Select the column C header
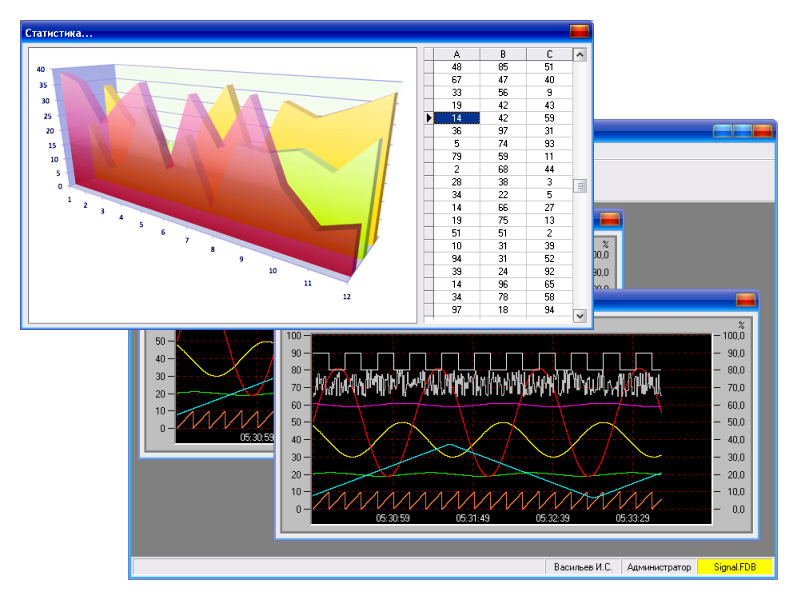Image resolution: width=800 pixels, height=600 pixels. 549,54
